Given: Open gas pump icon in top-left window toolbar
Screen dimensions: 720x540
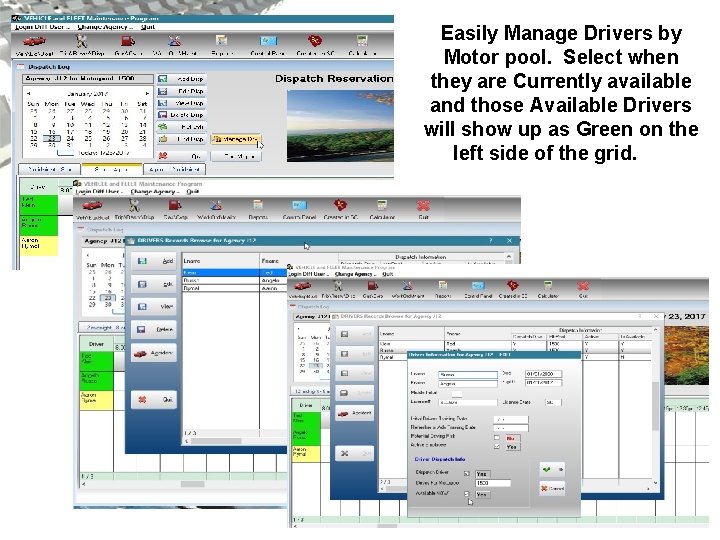Looking at the screenshot, I should tap(127, 41).
